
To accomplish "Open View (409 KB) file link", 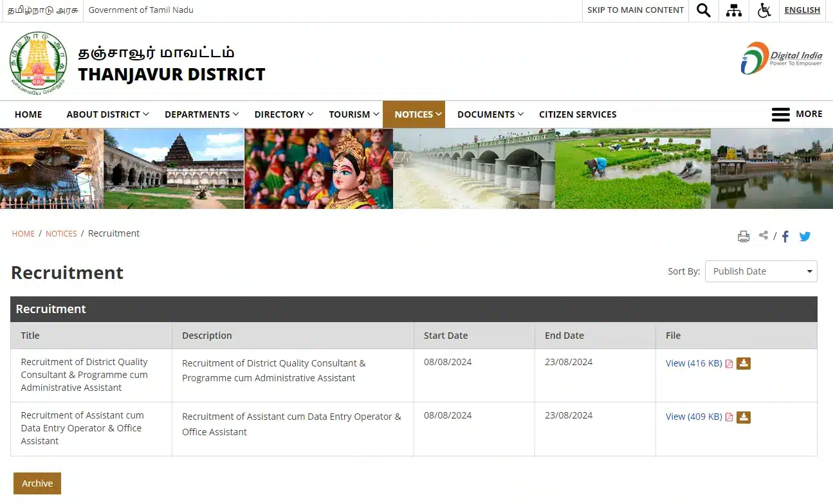I will pyautogui.click(x=694, y=417).
